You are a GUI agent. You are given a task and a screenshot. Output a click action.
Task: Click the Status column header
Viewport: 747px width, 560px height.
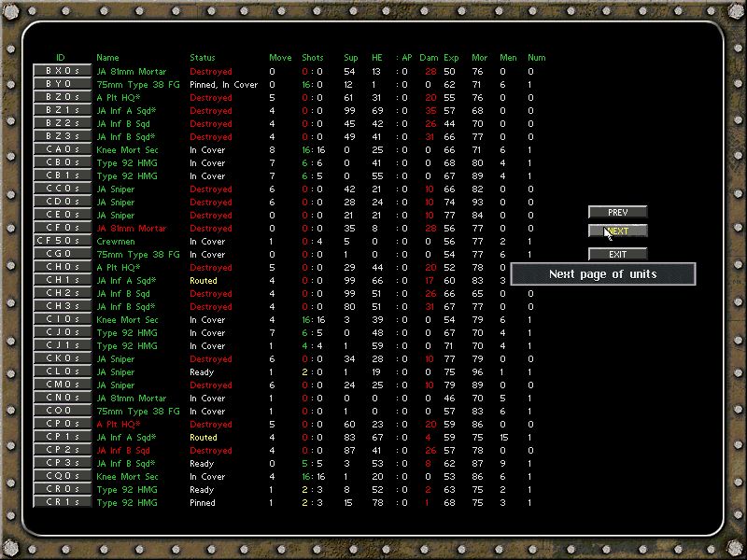pyautogui.click(x=203, y=58)
